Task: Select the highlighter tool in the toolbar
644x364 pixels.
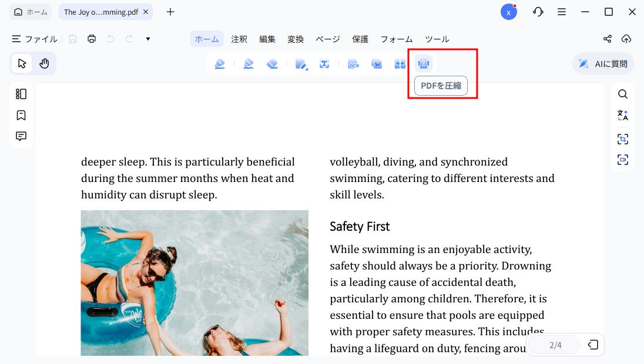Action: [220, 64]
